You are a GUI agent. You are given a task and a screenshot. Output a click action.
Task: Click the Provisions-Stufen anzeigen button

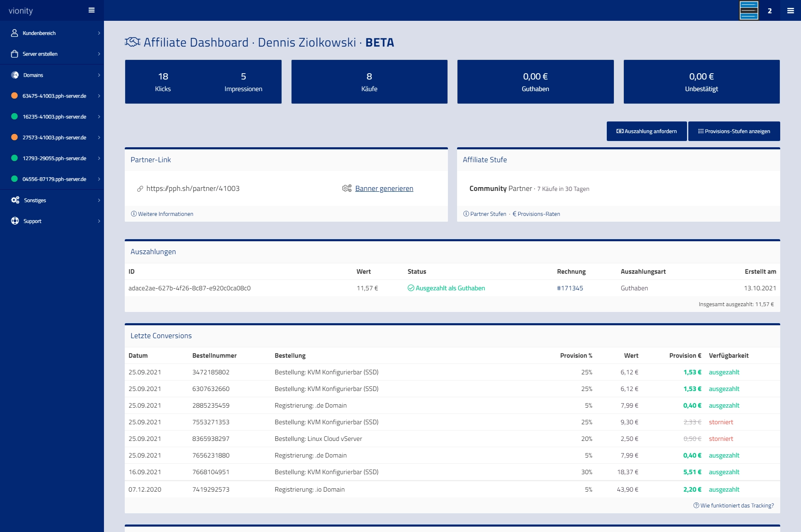pos(734,131)
